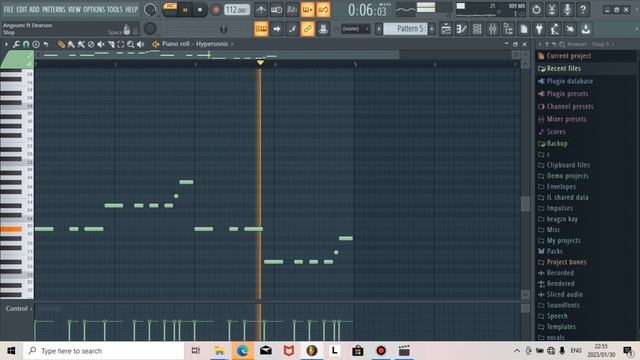Select the Mute tool icon

point(101,44)
